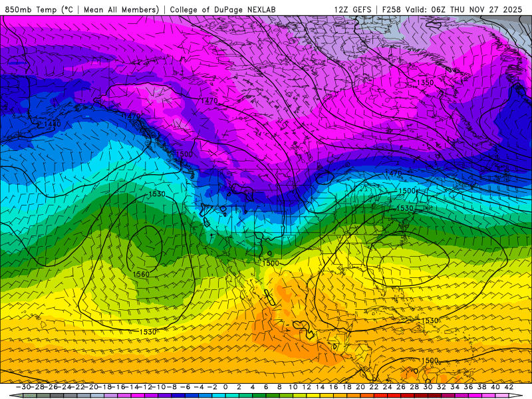Click the 'F258' forecast hour label
The image size is (532, 399).
[392, 9]
